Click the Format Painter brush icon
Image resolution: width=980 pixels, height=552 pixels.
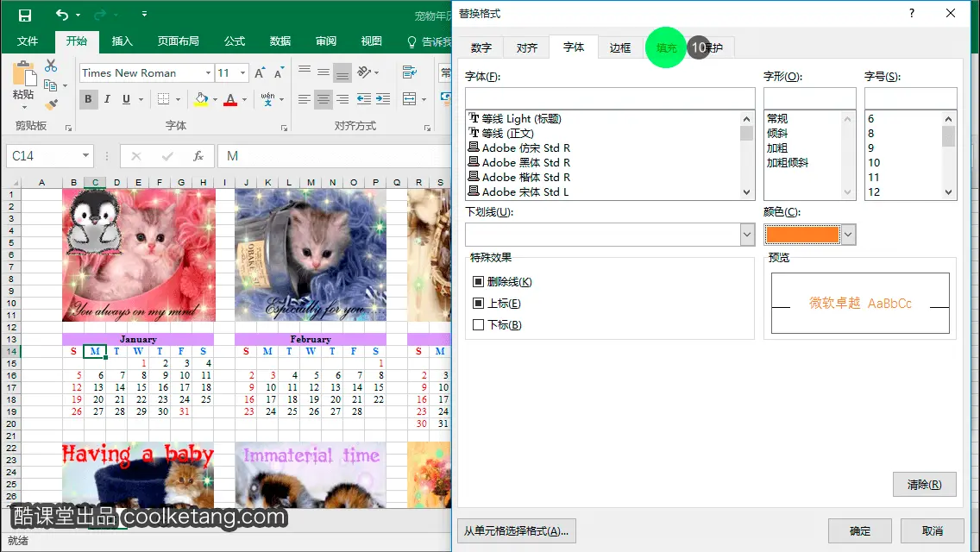pyautogui.click(x=51, y=103)
